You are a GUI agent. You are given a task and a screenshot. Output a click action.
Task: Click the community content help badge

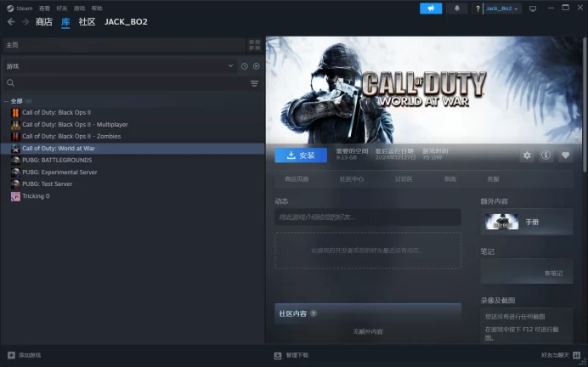(314, 313)
